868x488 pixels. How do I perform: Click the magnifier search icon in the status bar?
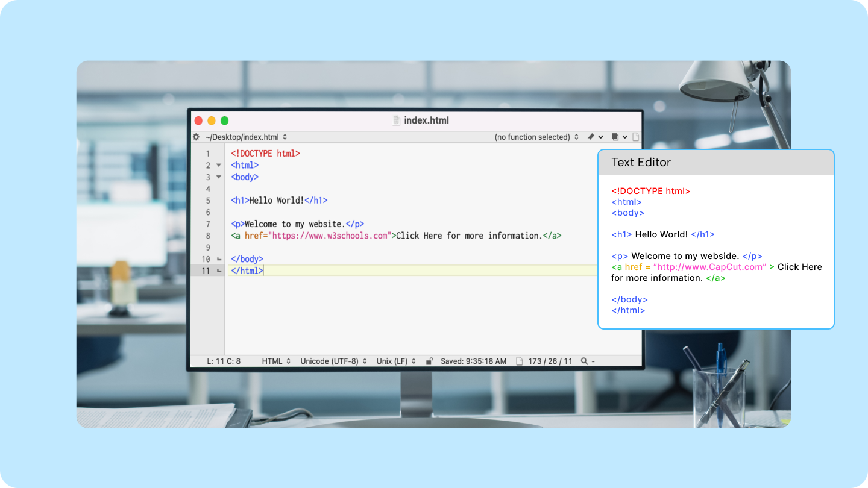583,361
